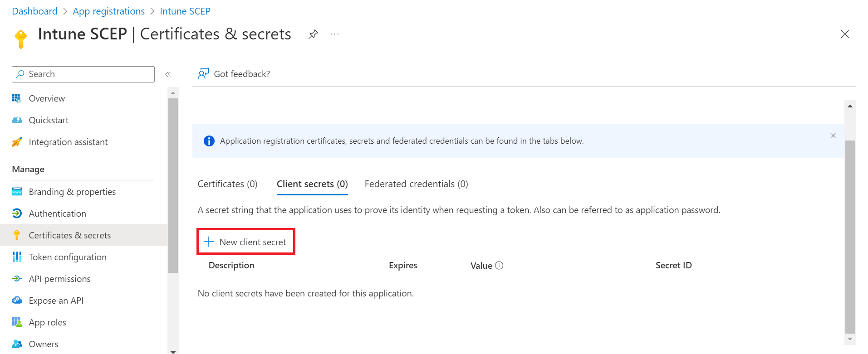Click the Expires column header
This screenshot has width=868, height=354.
(x=403, y=265)
